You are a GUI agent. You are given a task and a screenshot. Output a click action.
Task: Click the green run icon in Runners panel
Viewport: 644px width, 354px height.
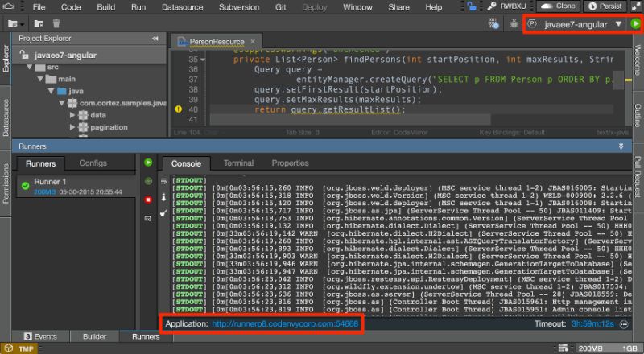click(148, 163)
